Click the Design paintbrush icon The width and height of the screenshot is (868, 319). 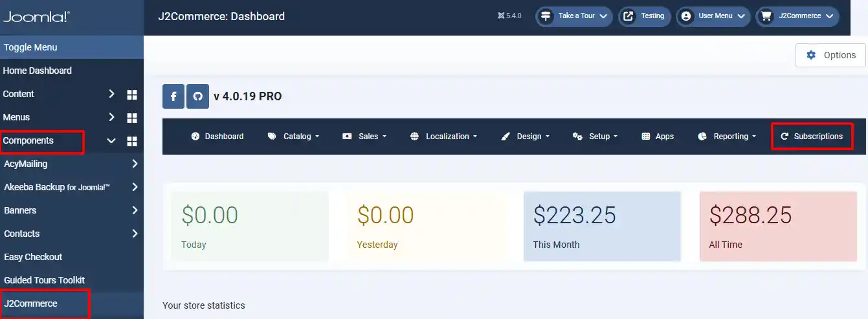(506, 137)
